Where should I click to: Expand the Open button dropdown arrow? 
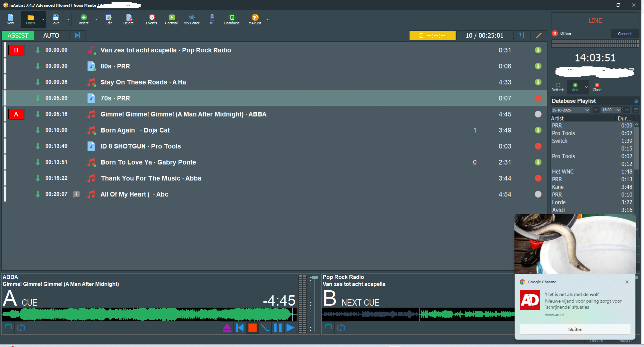pos(43,19)
